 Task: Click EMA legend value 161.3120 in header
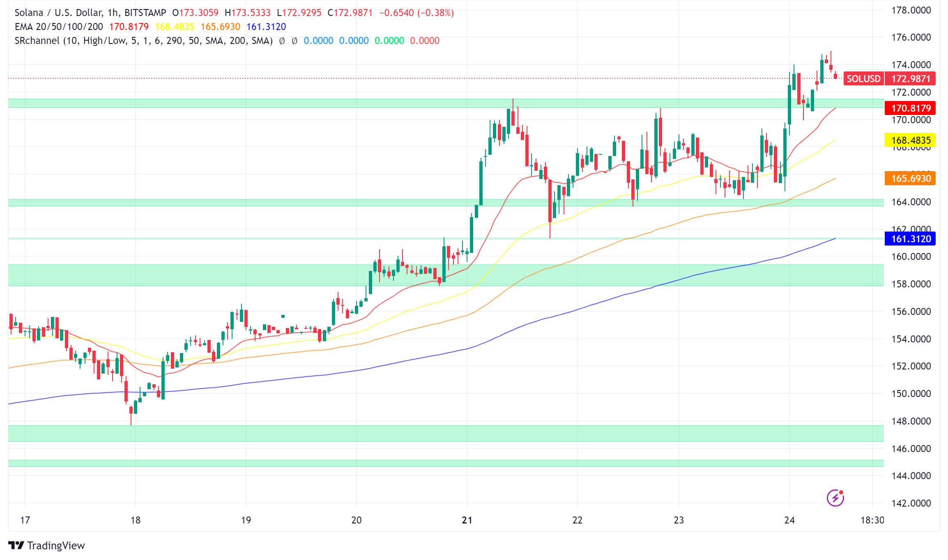click(x=266, y=27)
